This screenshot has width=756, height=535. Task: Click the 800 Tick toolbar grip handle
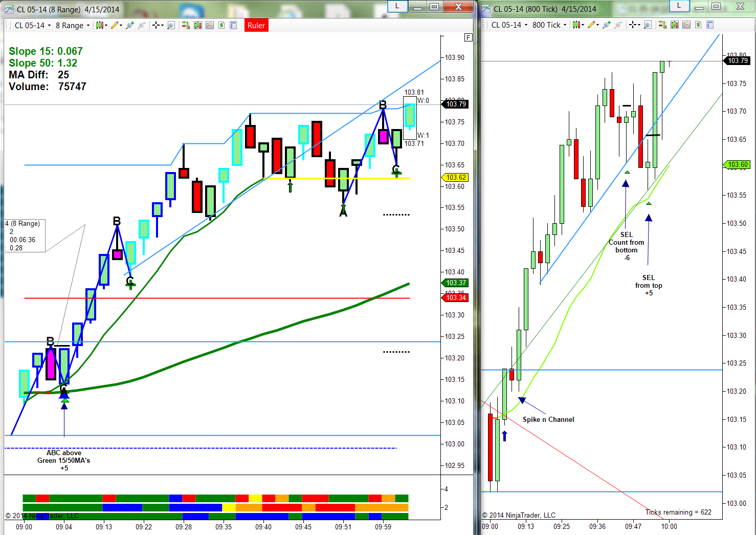484,25
